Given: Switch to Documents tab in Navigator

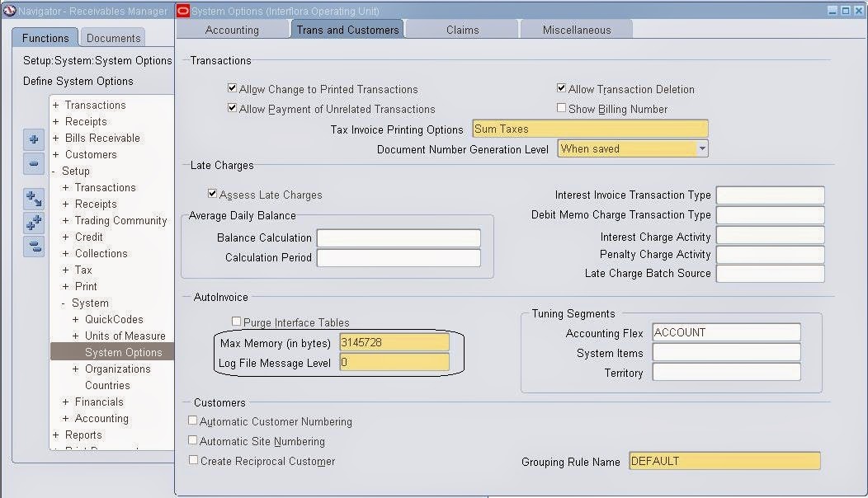Looking at the screenshot, I should [114, 38].
